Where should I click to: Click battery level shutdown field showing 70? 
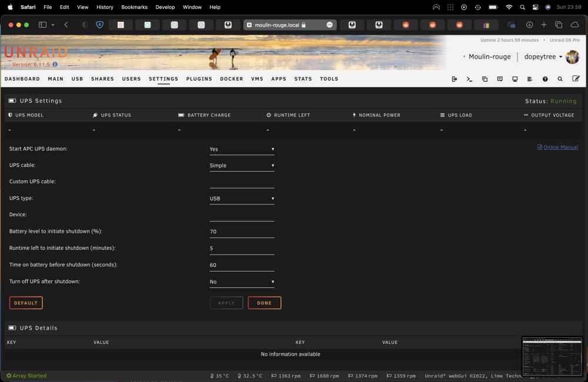(242, 232)
